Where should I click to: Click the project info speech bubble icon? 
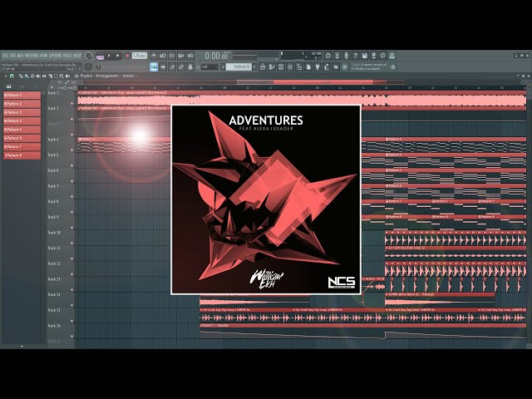[383, 56]
